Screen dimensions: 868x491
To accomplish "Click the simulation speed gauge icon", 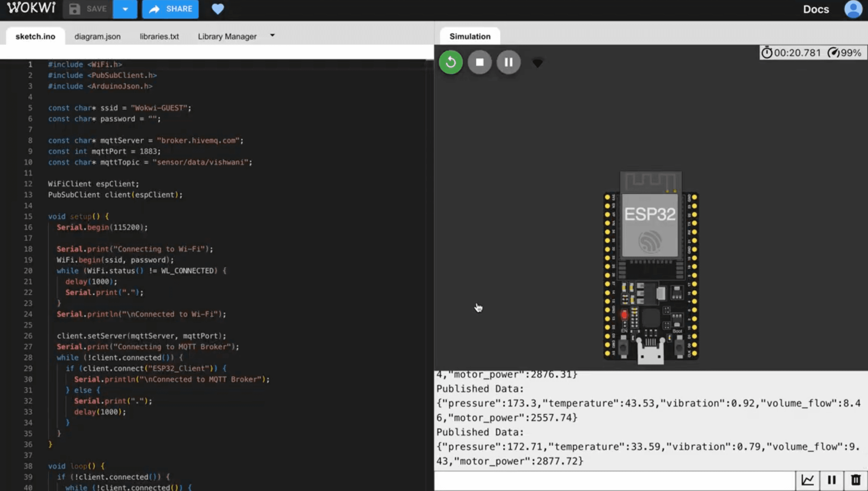I will tap(834, 53).
